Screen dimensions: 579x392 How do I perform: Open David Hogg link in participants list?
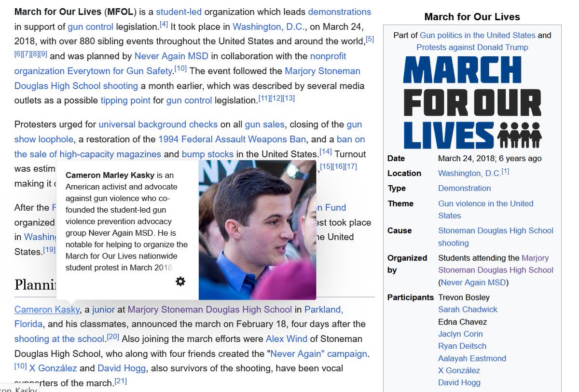coord(459,383)
